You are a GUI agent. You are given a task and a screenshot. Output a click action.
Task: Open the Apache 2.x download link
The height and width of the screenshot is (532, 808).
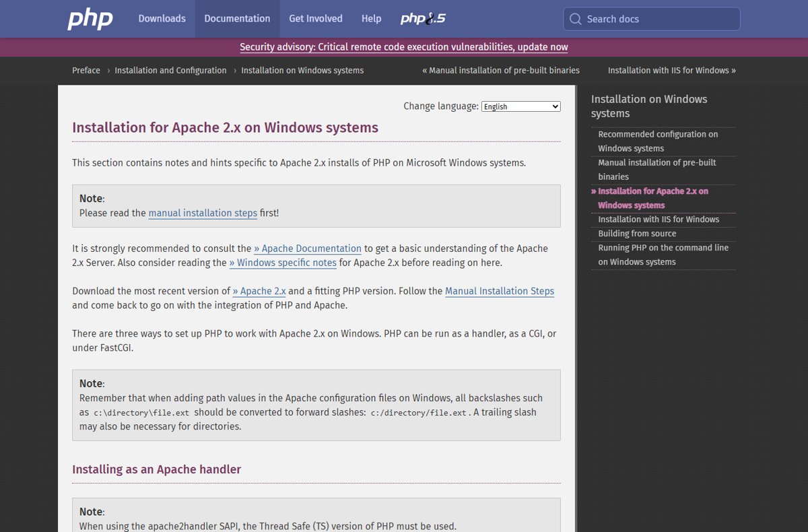(x=259, y=291)
